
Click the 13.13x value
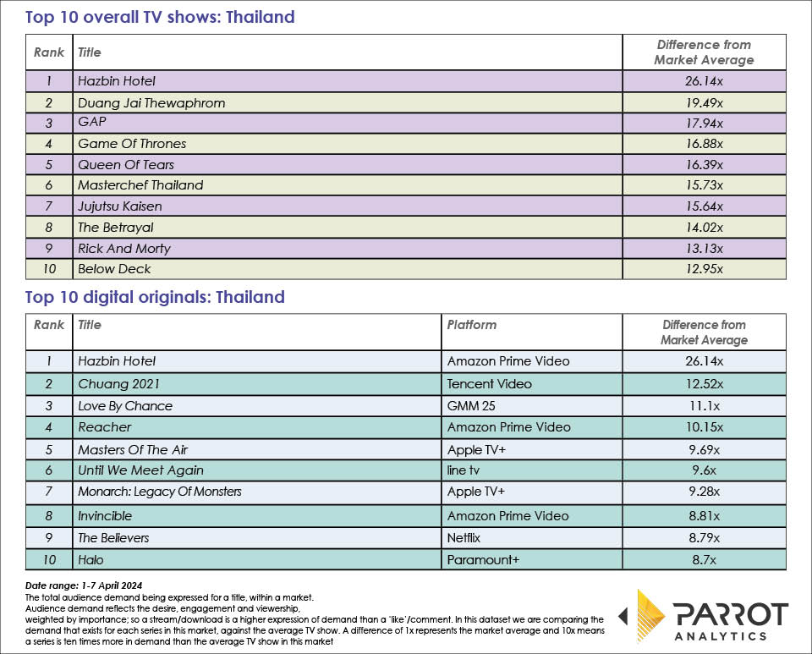[705, 249]
